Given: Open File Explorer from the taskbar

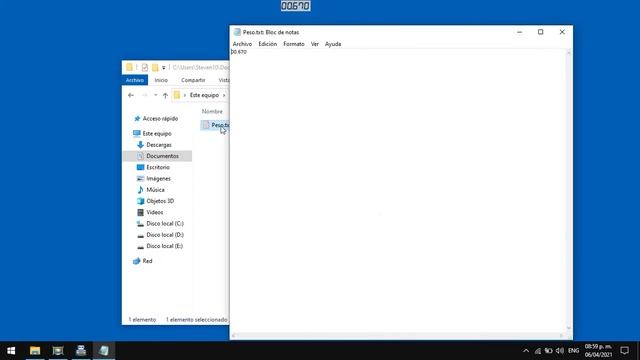Looking at the screenshot, I should click(35, 351).
